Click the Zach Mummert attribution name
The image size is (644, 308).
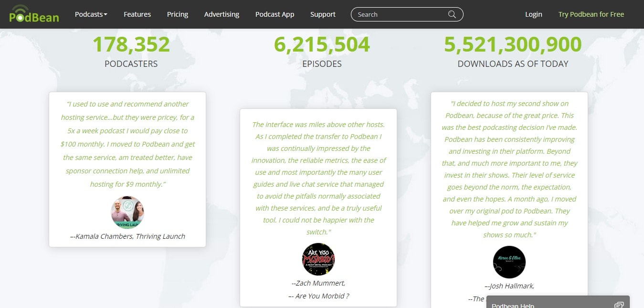[x=318, y=283]
